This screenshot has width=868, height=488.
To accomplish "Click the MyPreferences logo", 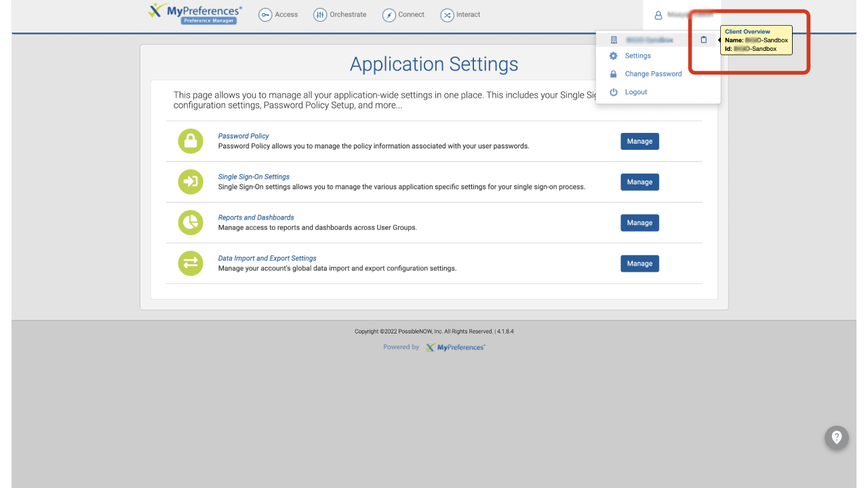I will click(x=195, y=14).
